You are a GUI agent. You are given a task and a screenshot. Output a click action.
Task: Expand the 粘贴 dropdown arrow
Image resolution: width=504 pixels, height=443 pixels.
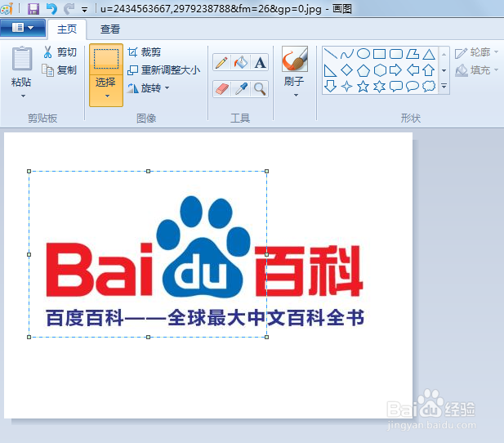[x=23, y=96]
